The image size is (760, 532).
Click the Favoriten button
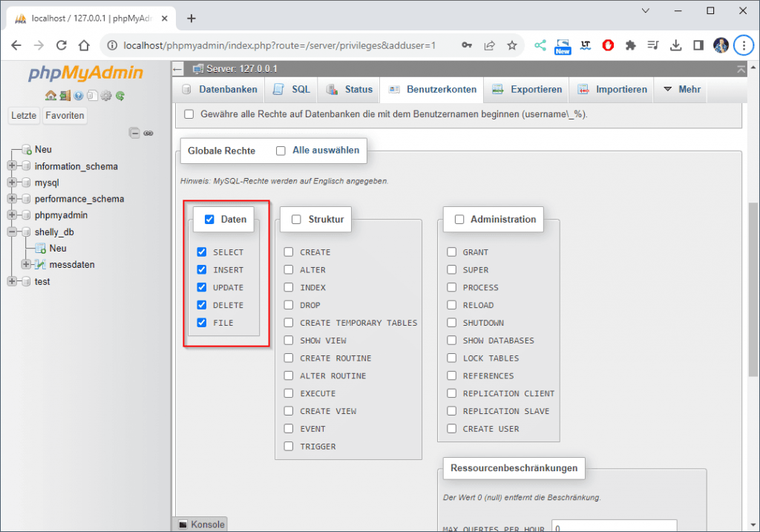click(x=65, y=116)
